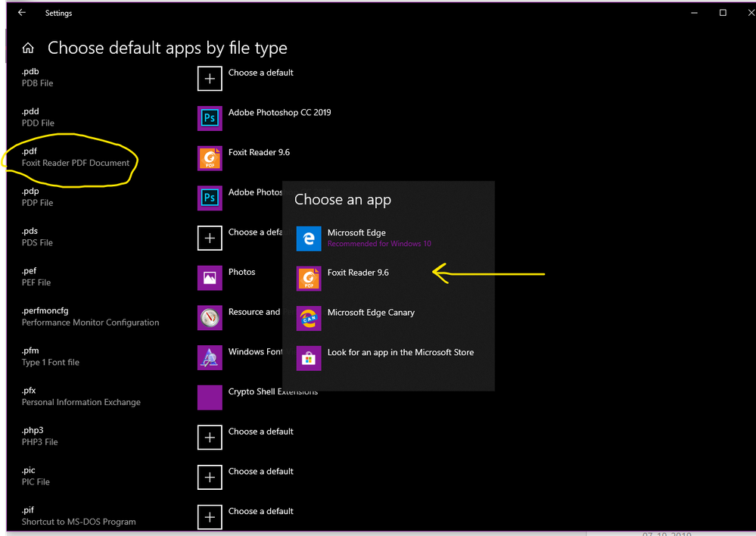Maximize the Settings window
This screenshot has width=756, height=536.
(x=723, y=13)
